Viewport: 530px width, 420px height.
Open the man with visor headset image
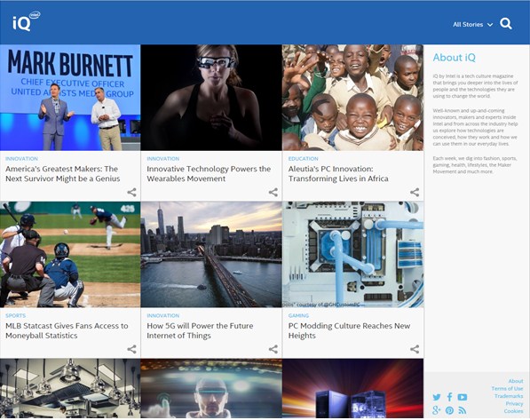coord(211,389)
